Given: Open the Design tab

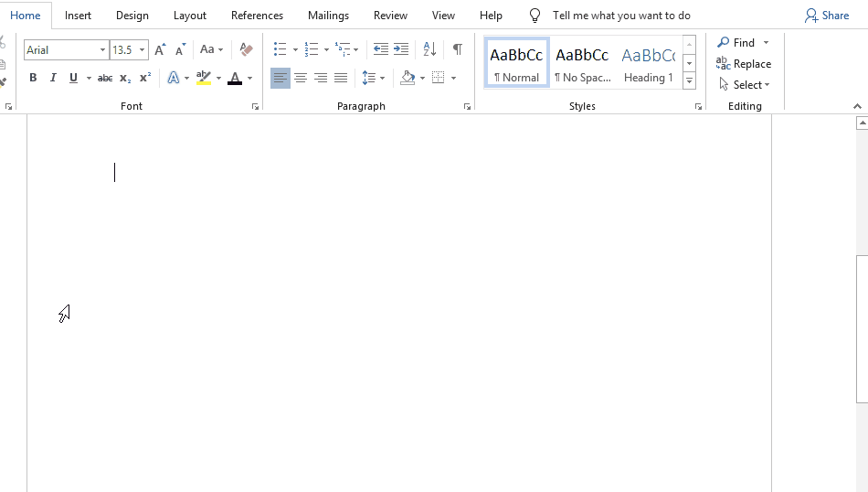Looking at the screenshot, I should coord(132,16).
